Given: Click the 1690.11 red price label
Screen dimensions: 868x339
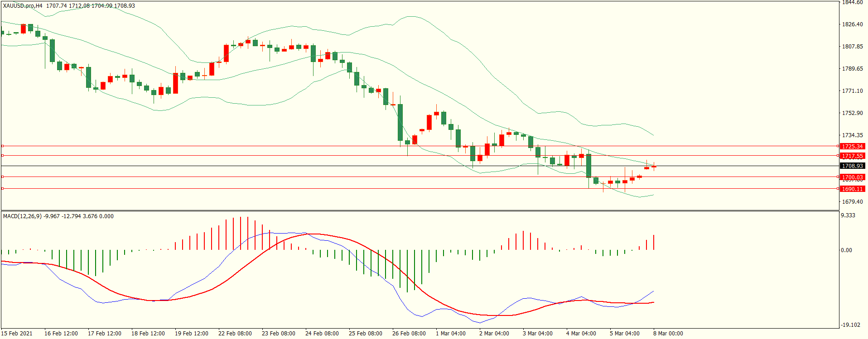Looking at the screenshot, I should pyautogui.click(x=852, y=189).
